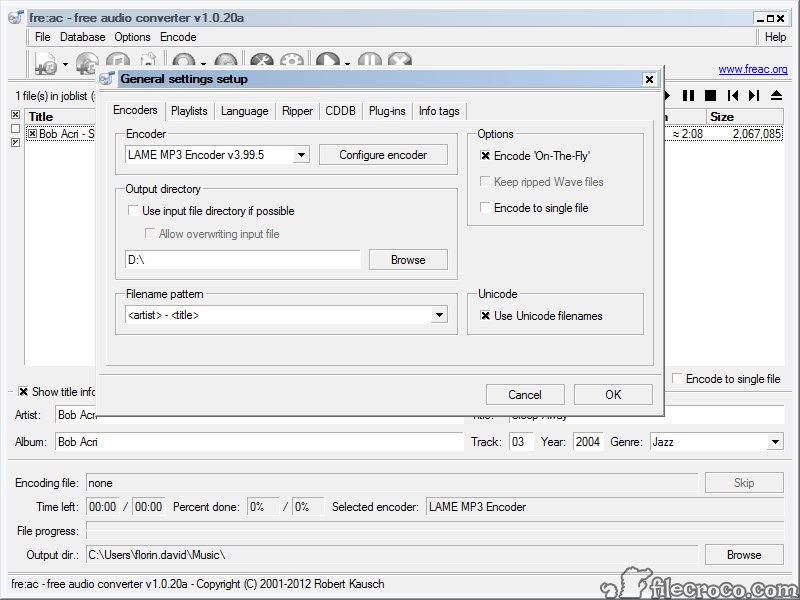Click the Size column header
Screen dimensions: 800x600
[x=745, y=116]
